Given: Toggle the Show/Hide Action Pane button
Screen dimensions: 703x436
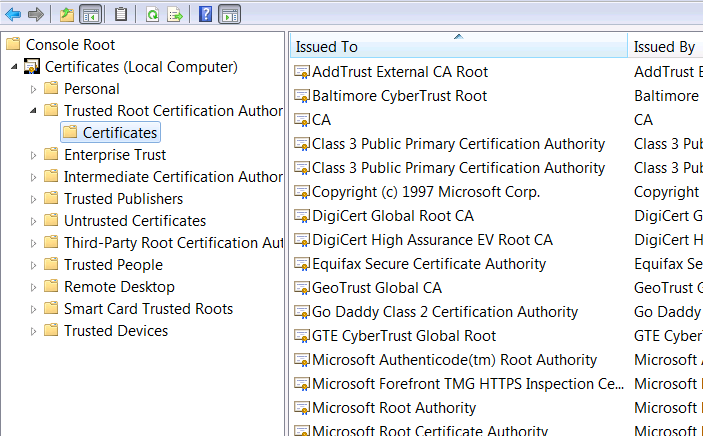Looking at the screenshot, I should 229,14.
